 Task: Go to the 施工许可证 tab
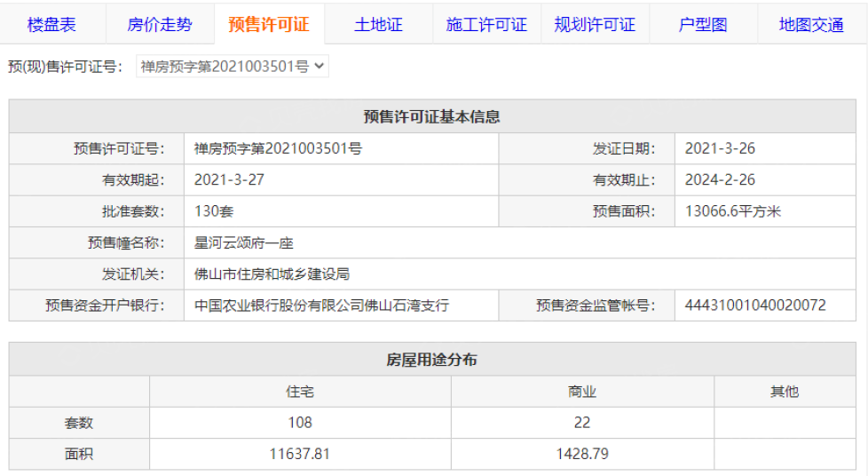(x=486, y=25)
